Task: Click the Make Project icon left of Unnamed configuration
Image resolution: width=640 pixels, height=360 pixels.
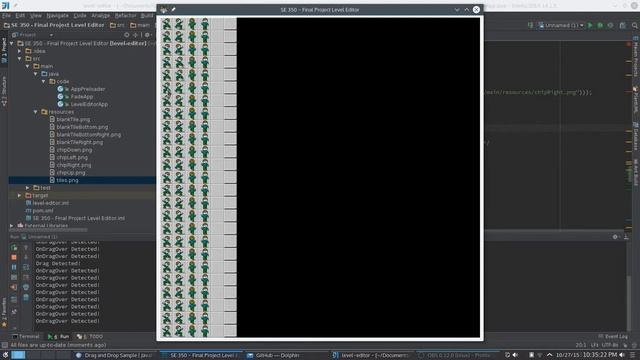Action: pos(530,25)
